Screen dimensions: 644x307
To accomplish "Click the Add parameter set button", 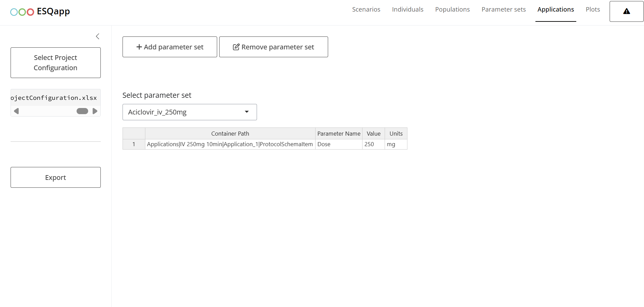I will pyautogui.click(x=170, y=47).
